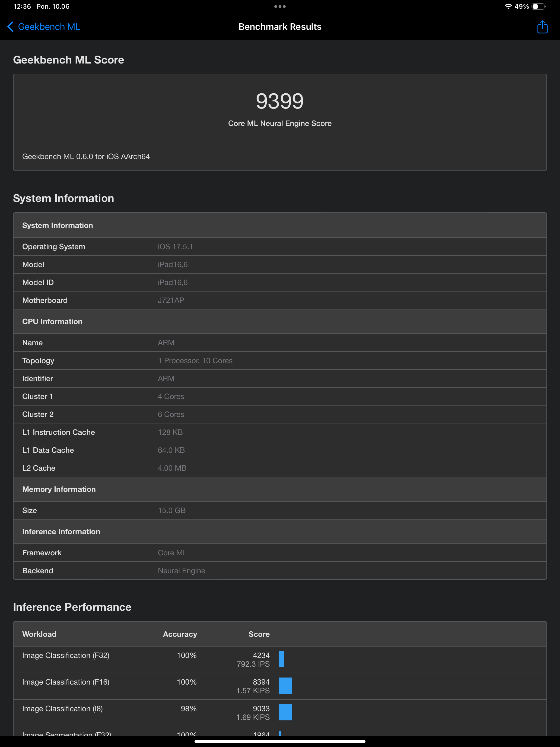Tap the Image Classification (F16) score bar

click(x=285, y=686)
